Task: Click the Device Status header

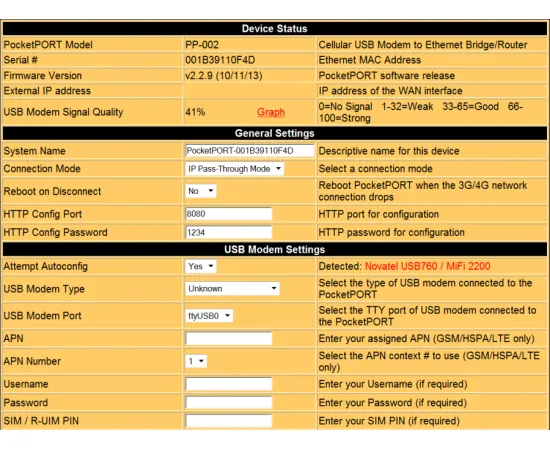Action: [x=275, y=28]
